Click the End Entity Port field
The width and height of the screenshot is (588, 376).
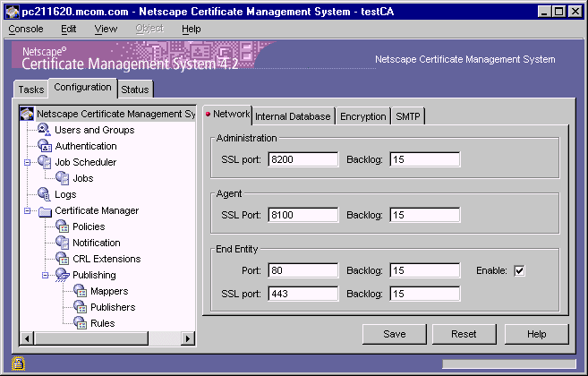coord(303,270)
